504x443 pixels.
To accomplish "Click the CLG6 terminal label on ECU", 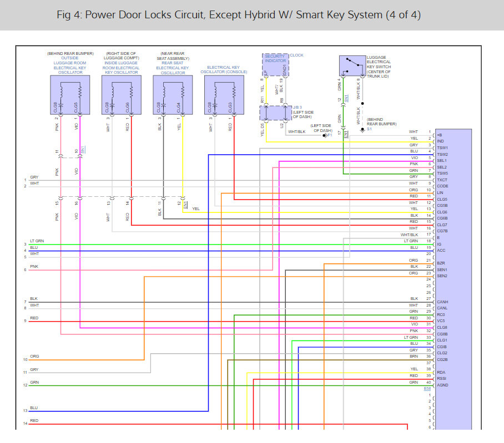I will click(x=442, y=212).
